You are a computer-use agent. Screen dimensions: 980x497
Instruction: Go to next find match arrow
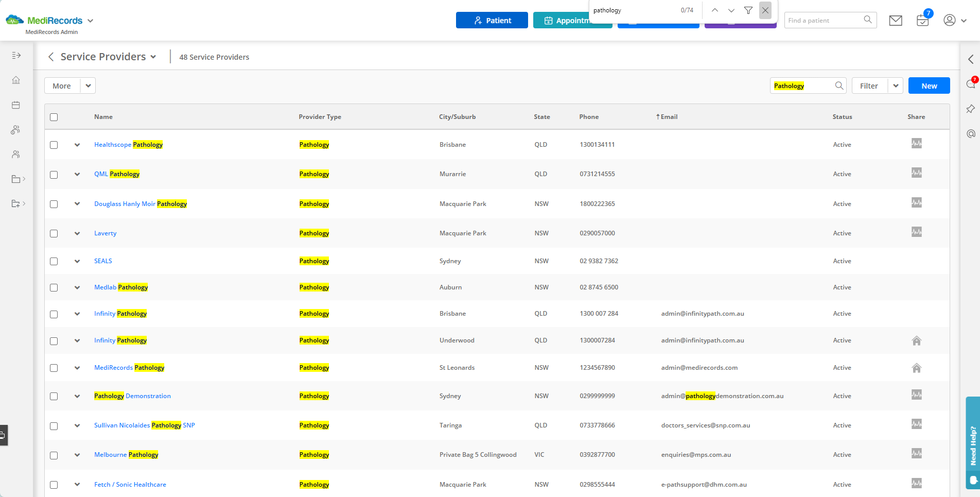point(731,10)
